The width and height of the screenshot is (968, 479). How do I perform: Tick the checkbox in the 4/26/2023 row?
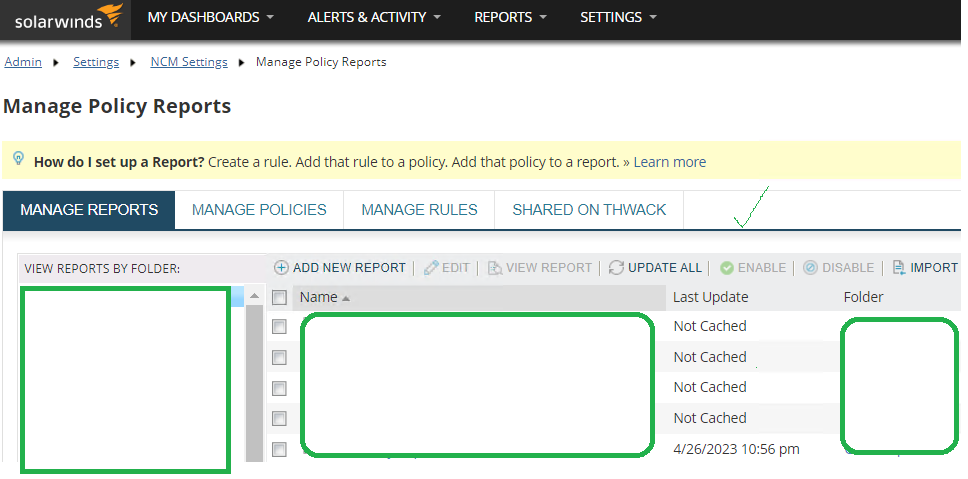pyautogui.click(x=280, y=449)
